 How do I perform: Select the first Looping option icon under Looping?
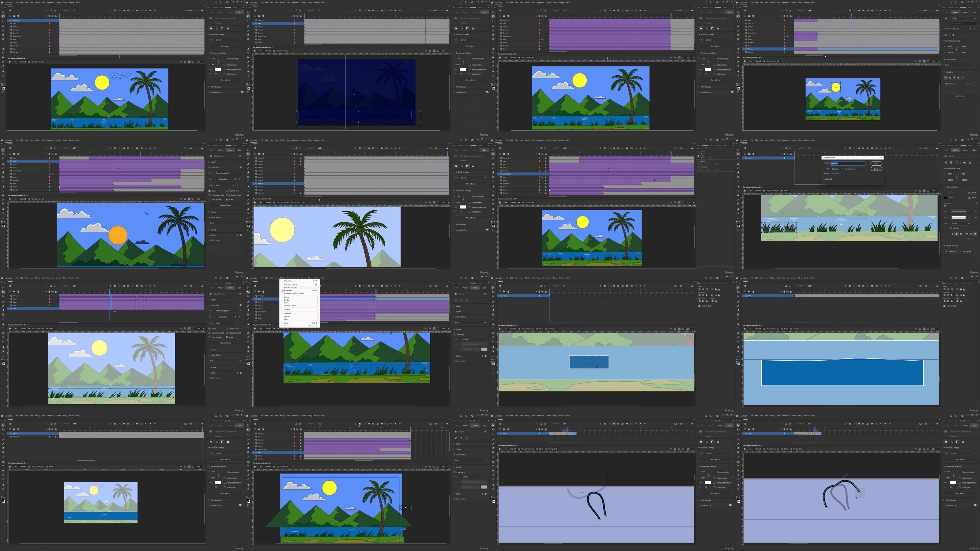(x=946, y=78)
